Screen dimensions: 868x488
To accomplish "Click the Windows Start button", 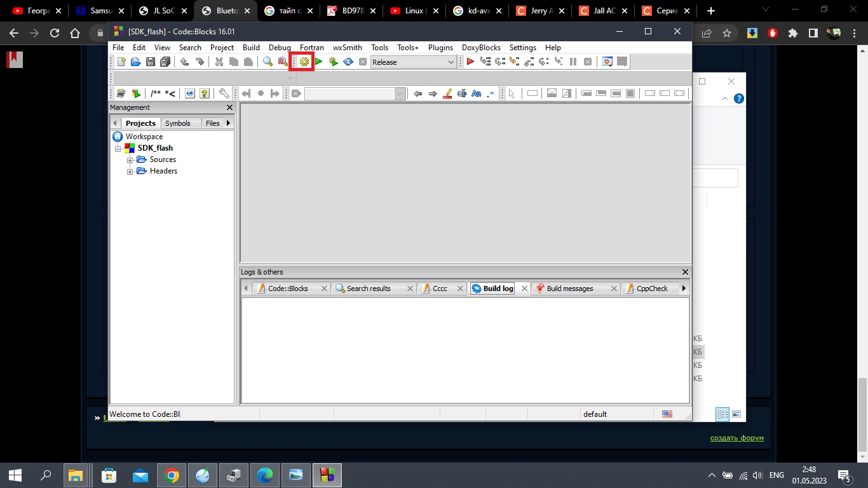I will pyautogui.click(x=15, y=475).
